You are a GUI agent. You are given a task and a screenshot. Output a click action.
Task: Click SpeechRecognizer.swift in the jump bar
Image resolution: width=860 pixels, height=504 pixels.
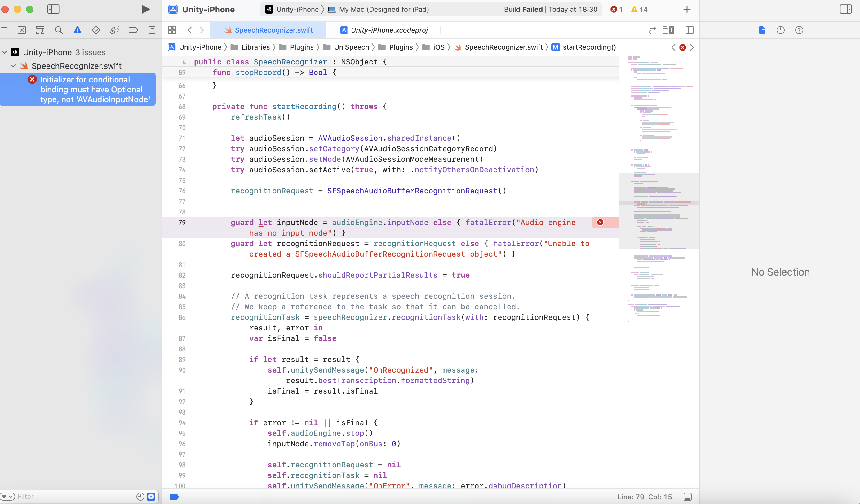coord(498,47)
